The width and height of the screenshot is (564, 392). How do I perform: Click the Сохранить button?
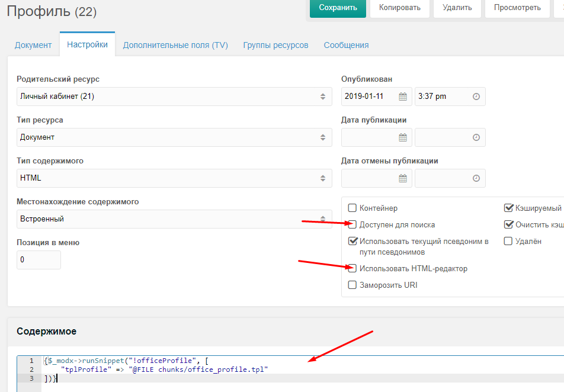(x=338, y=8)
